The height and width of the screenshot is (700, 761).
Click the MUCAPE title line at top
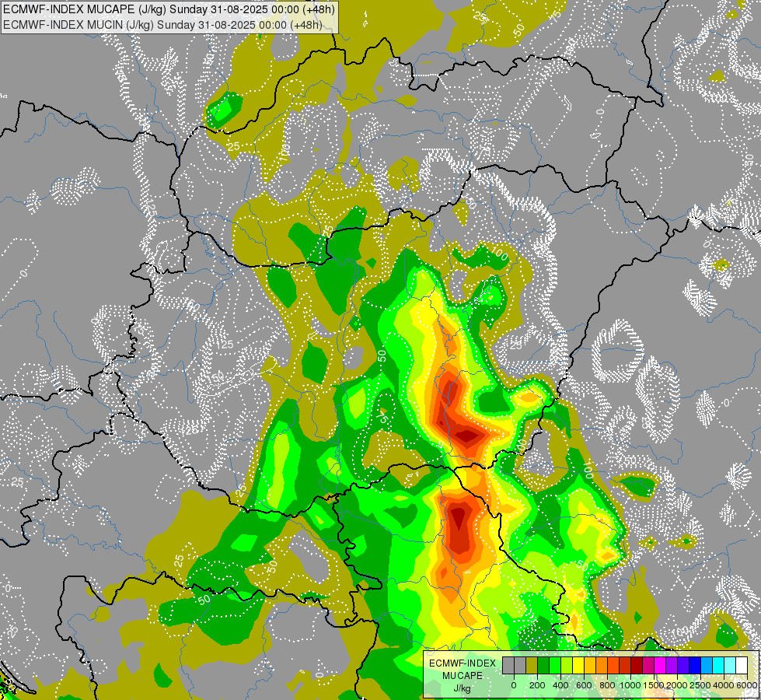pos(168,9)
